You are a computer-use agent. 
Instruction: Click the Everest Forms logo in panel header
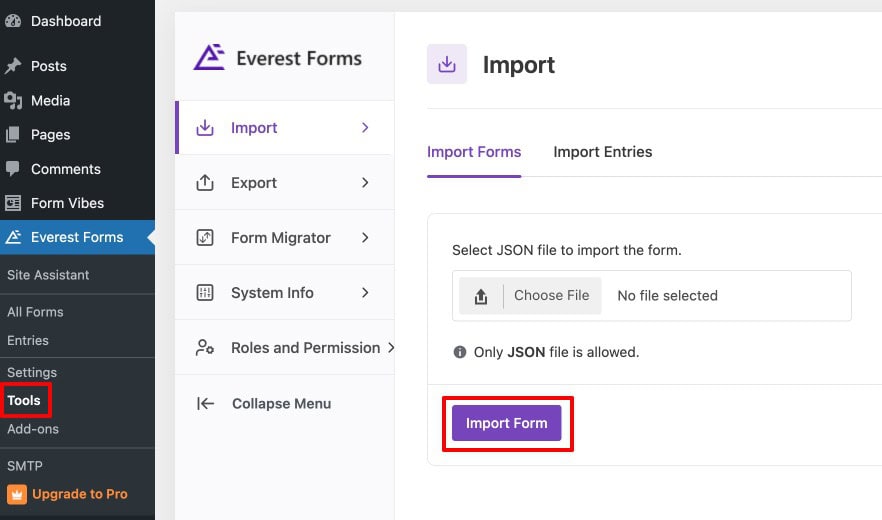209,57
